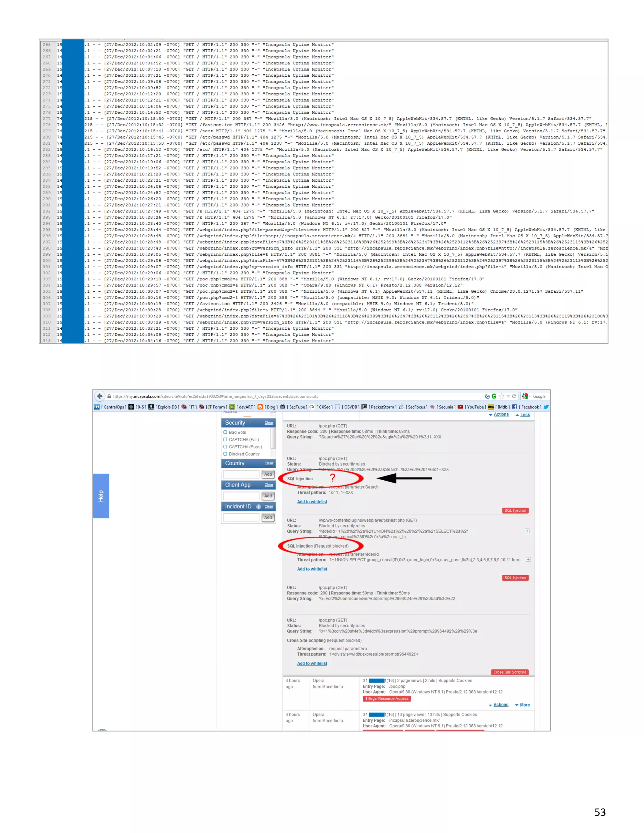Click the Twitter bird bookmark icon

(x=546, y=407)
